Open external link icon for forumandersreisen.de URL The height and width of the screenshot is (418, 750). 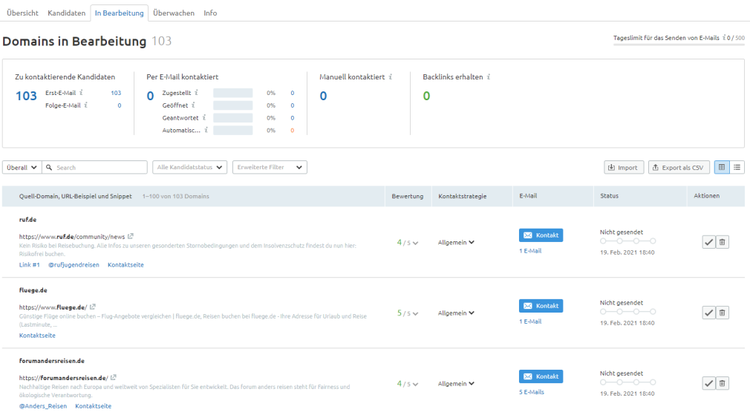click(113, 377)
